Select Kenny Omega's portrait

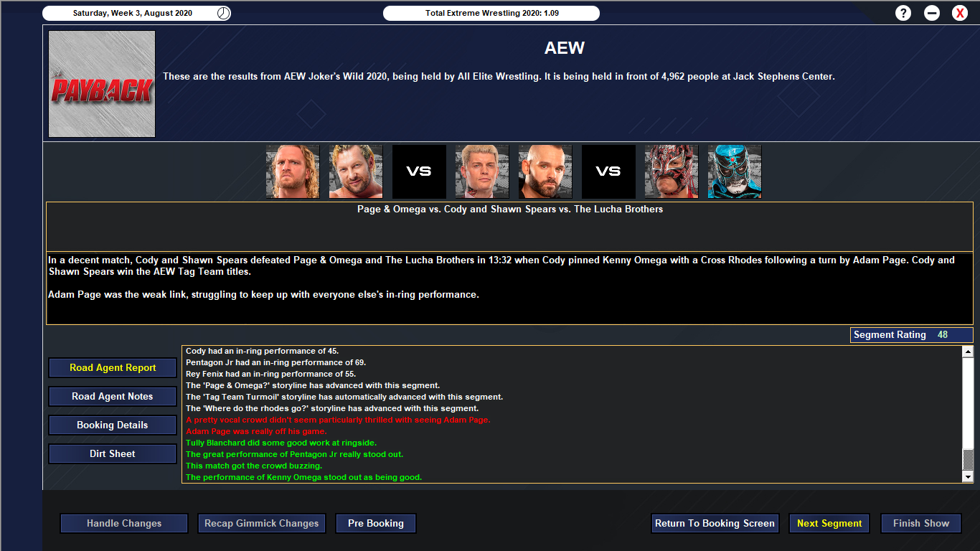coord(356,171)
